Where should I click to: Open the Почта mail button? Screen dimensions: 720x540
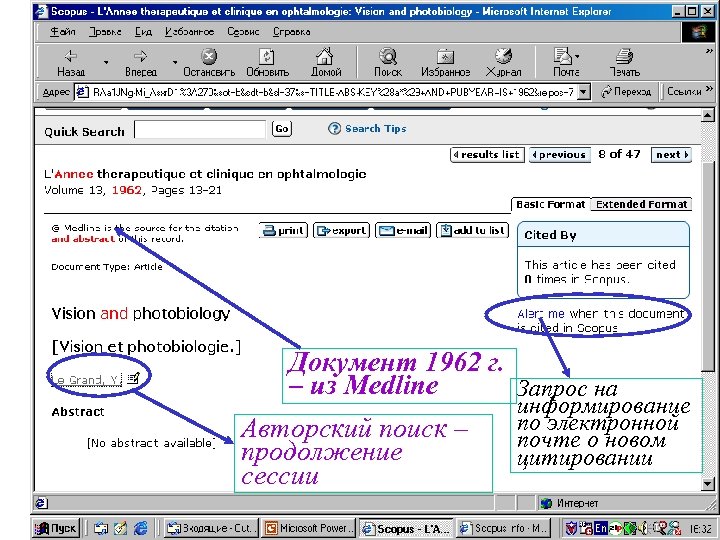[x=566, y=63]
